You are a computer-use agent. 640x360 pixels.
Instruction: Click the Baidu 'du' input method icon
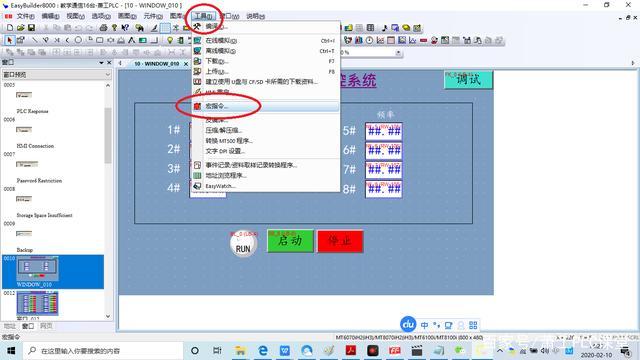click(x=408, y=324)
